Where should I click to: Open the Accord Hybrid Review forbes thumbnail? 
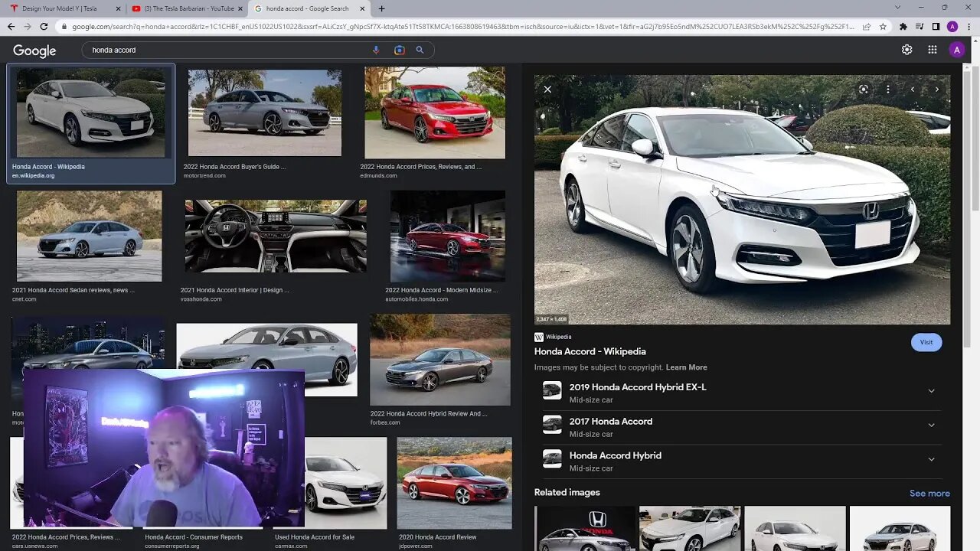[x=440, y=360]
